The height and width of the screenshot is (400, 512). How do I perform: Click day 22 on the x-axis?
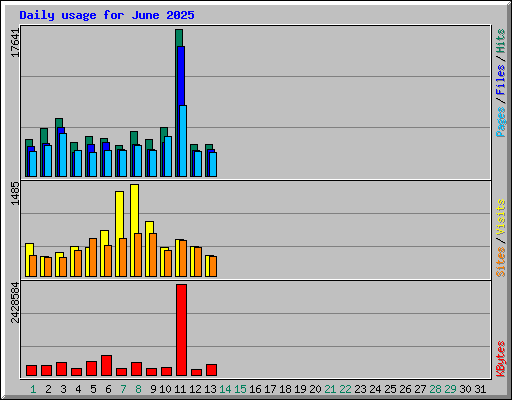pyautogui.click(x=345, y=389)
